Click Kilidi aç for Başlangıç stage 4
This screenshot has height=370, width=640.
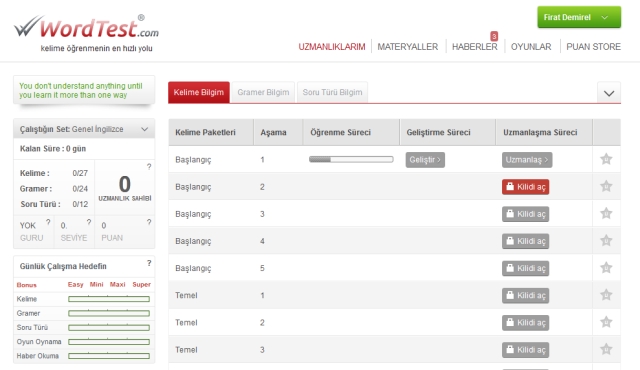[x=525, y=241]
